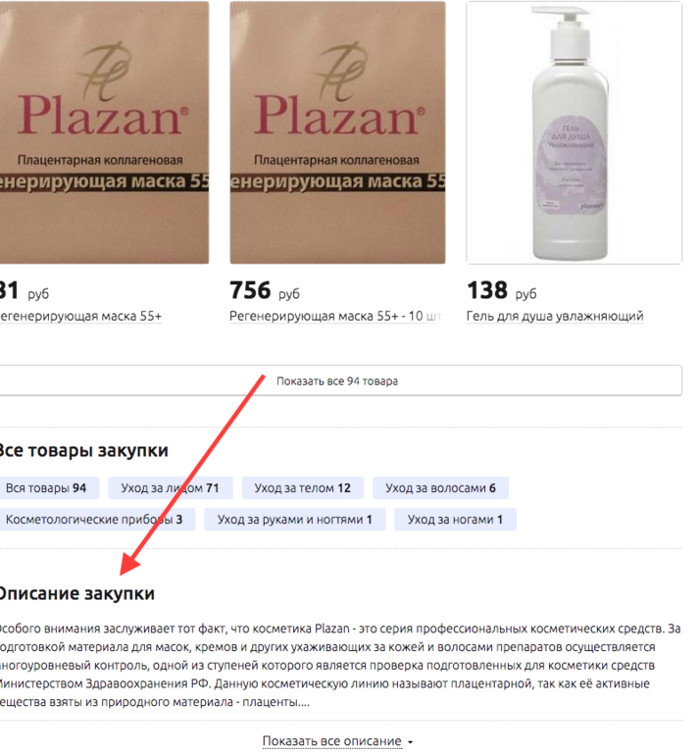
Task: Select the 'Уход за телом 12' category
Action: (x=302, y=488)
